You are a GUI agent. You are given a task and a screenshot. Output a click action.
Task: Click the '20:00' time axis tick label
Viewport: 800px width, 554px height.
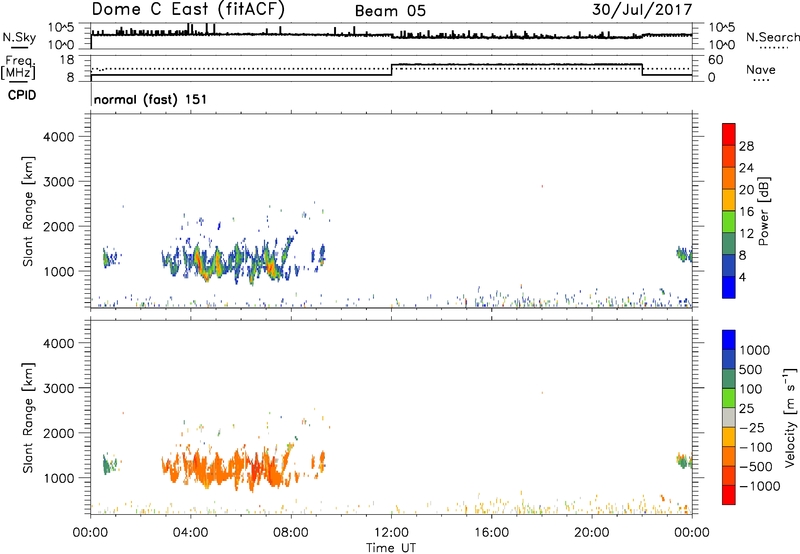591,533
